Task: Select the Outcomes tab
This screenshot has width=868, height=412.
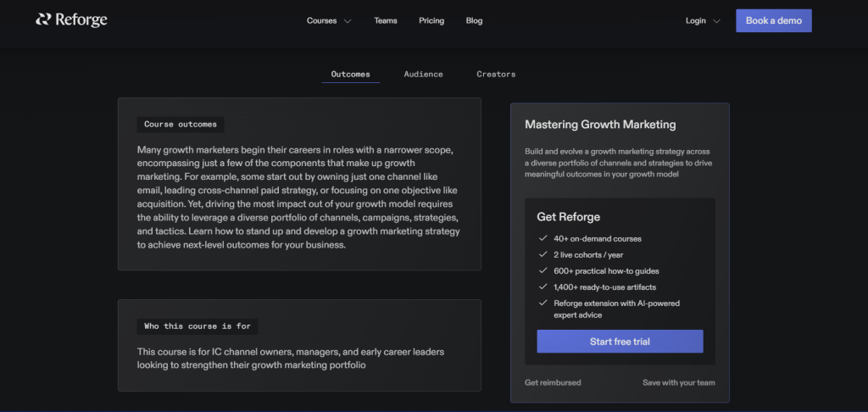Action: pyautogui.click(x=350, y=75)
